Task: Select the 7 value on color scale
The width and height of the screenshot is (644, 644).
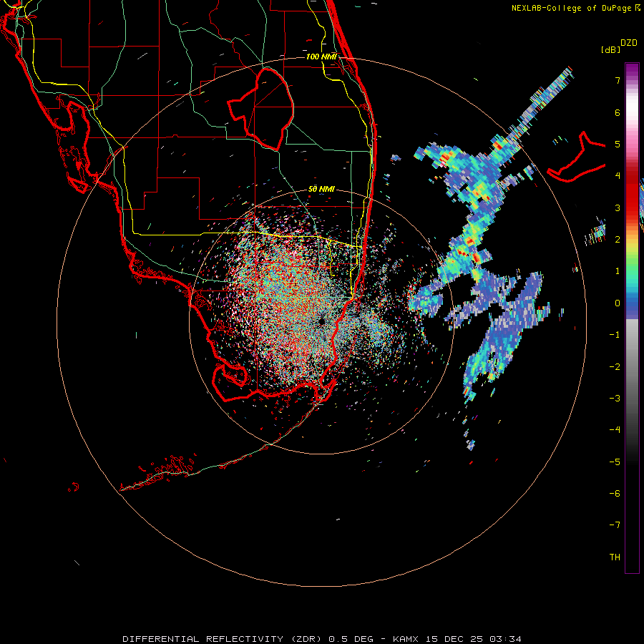Action: click(618, 80)
